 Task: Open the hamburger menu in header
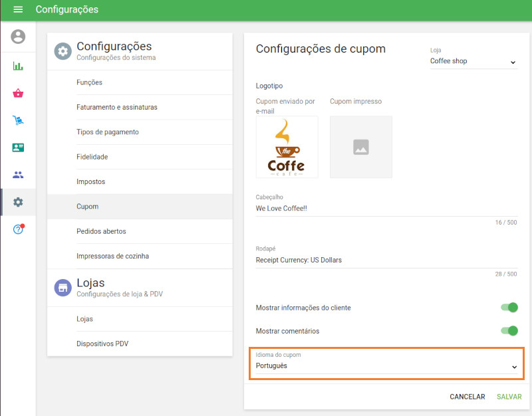18,10
